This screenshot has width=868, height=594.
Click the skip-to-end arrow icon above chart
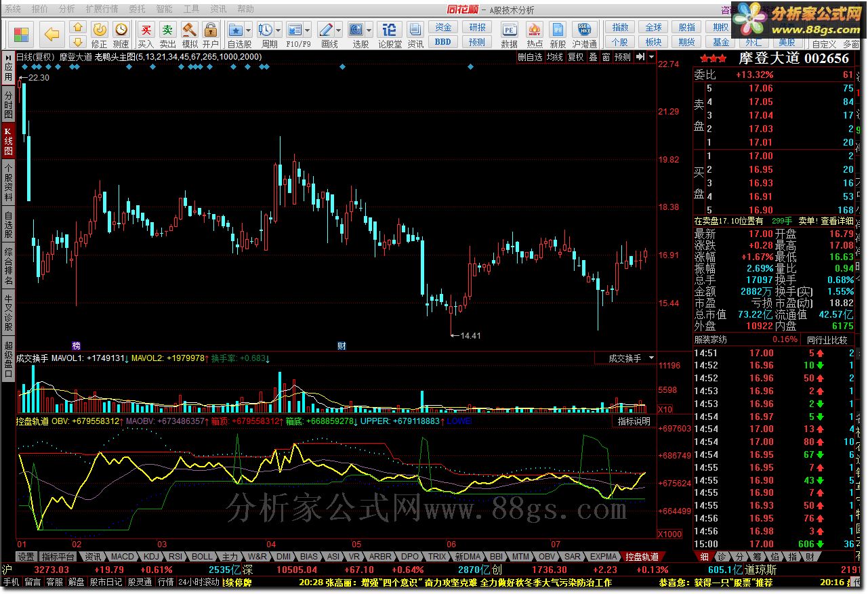[x=640, y=57]
